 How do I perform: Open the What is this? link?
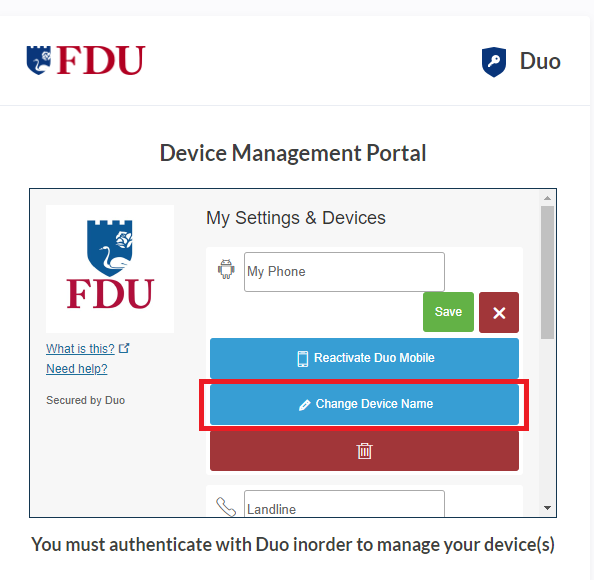click(x=80, y=349)
